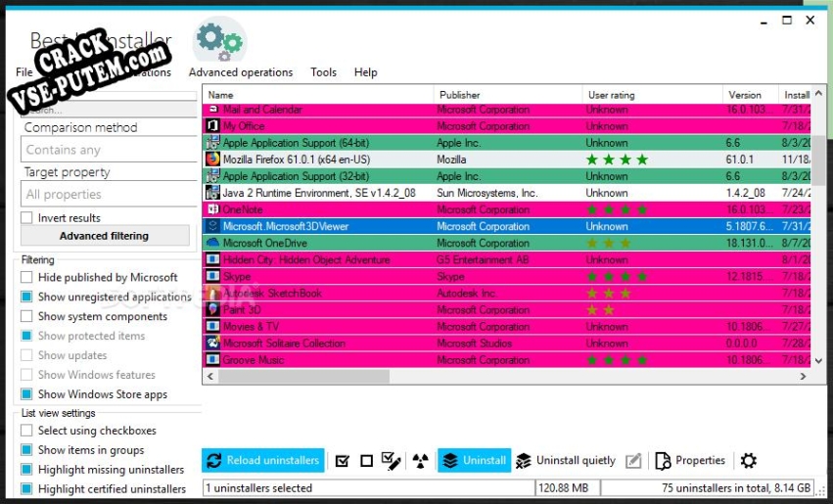Click the Microsoft OneDrive cloud icon
The image size is (833, 504).
coord(212,243)
